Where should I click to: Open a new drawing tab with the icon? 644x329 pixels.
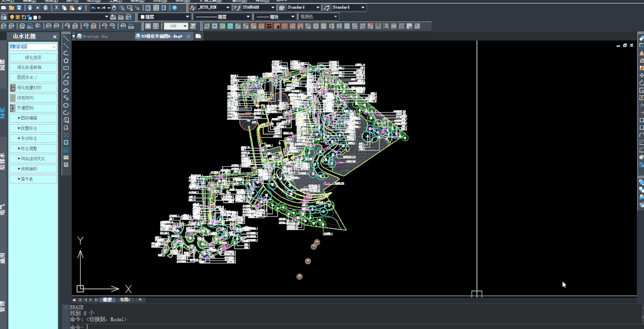click(x=198, y=36)
